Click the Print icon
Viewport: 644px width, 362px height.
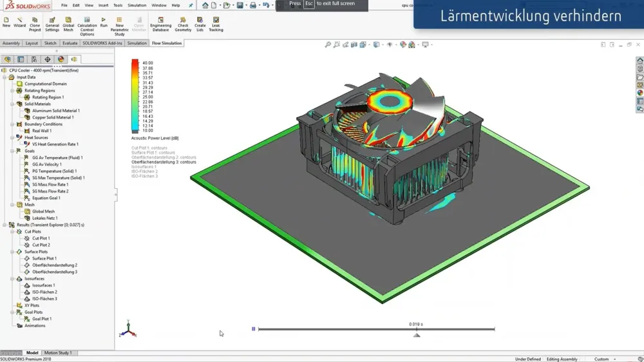click(x=253, y=5)
